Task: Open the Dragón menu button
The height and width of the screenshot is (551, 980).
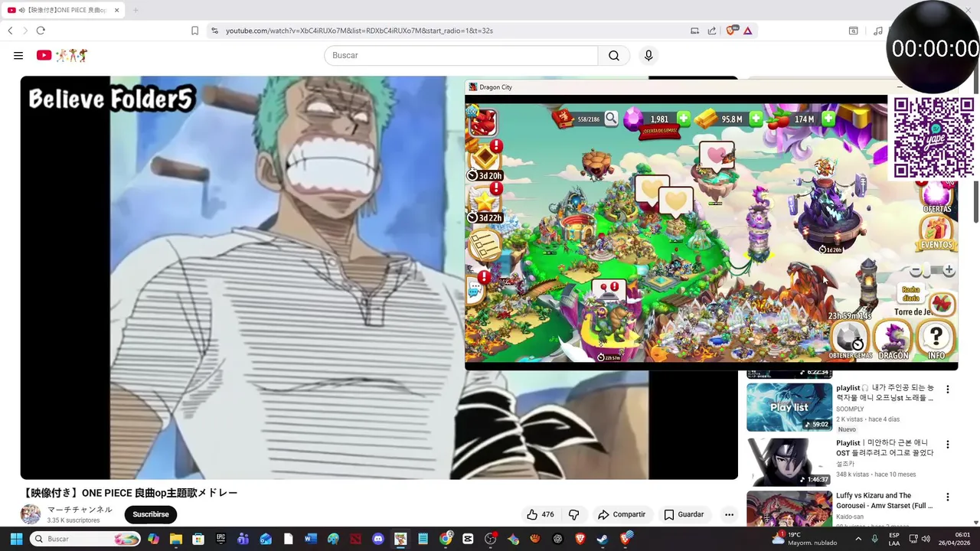Action: 893,340
